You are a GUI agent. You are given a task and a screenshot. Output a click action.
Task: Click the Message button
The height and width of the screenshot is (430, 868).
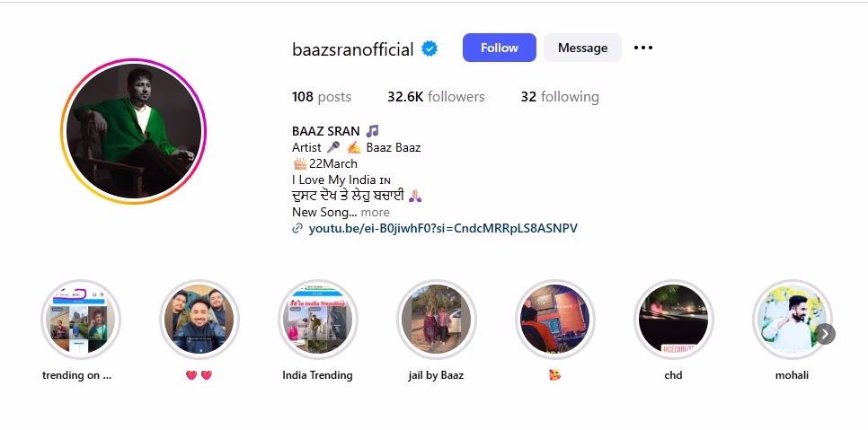[x=582, y=48]
